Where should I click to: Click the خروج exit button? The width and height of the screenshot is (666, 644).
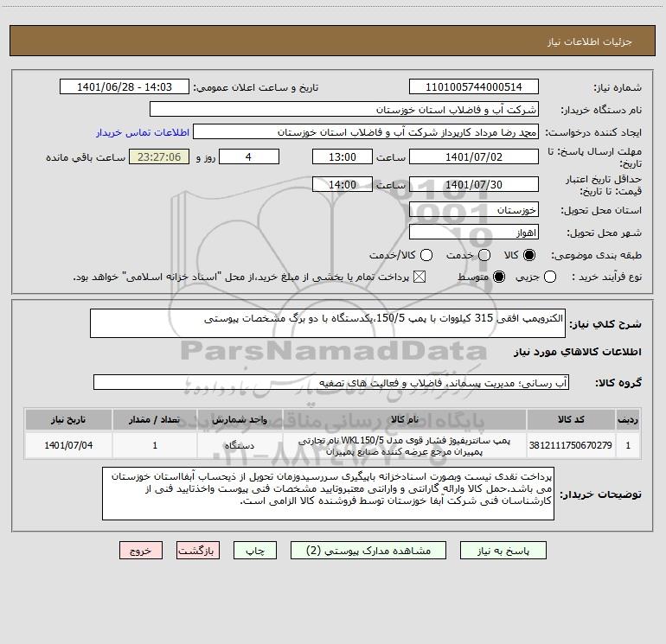click(x=141, y=551)
